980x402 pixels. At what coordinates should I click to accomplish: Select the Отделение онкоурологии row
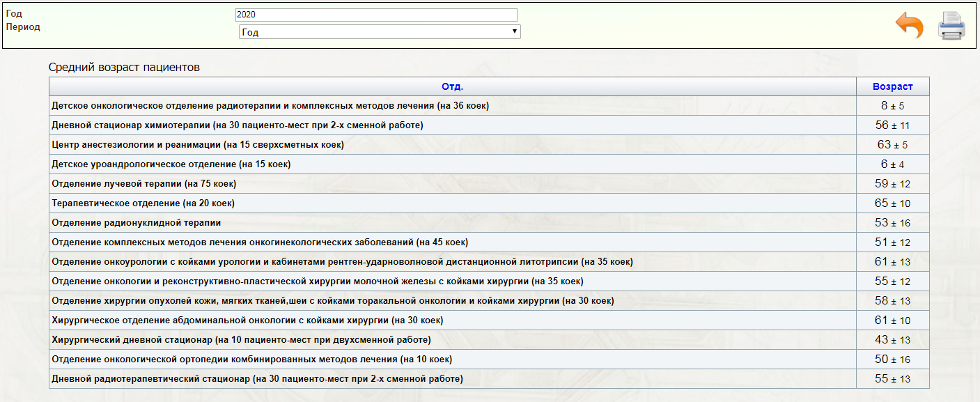489,262
